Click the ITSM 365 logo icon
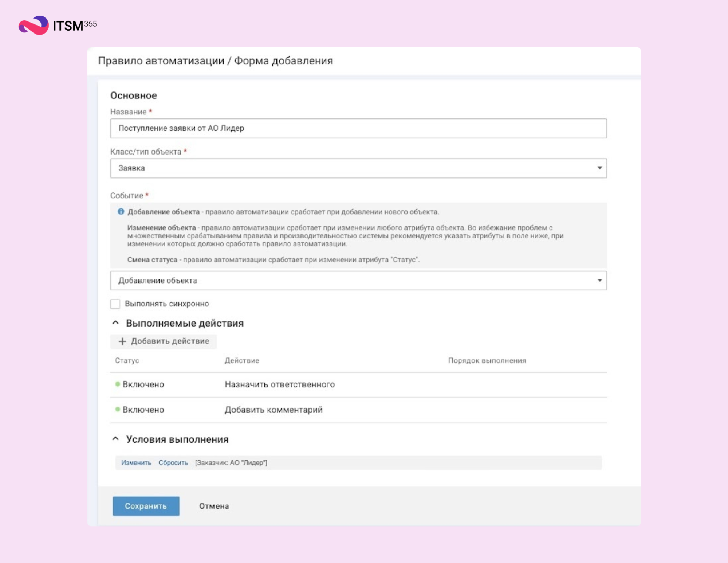Screen dimensions: 728x563 click(x=34, y=25)
